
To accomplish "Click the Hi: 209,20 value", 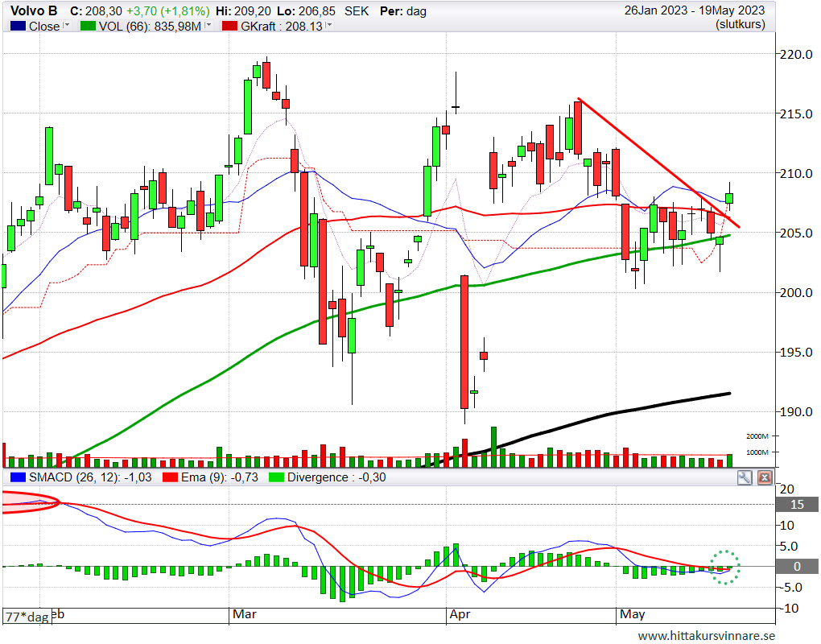I will click(x=241, y=11).
